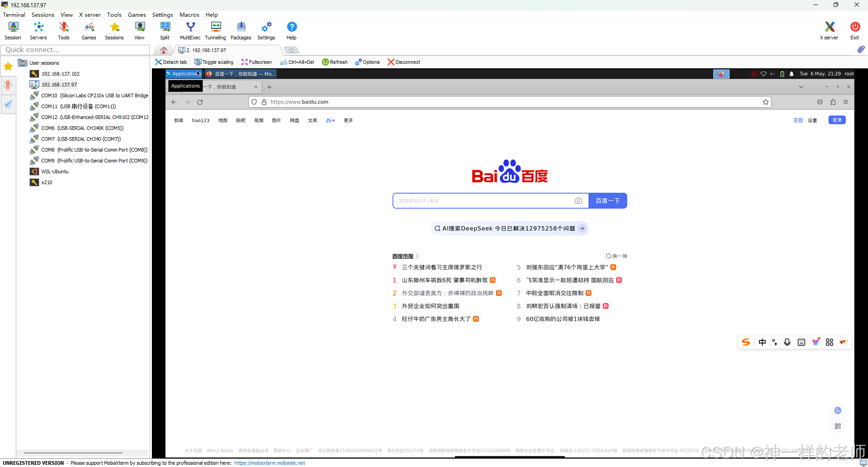Click Detach tab button
The height and width of the screenshot is (467, 868).
coord(171,62)
